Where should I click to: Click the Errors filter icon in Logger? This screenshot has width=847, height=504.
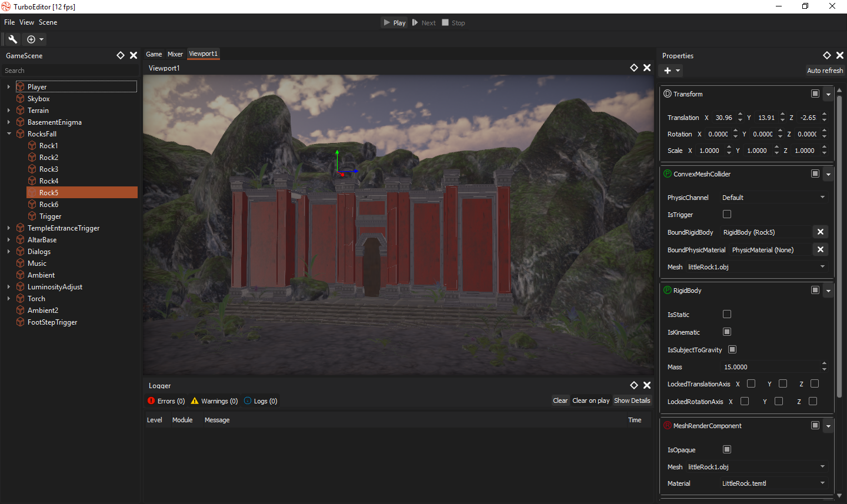click(x=151, y=401)
